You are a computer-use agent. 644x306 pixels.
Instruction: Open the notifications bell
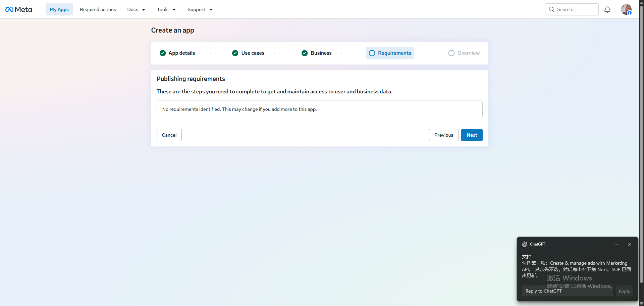607,9
